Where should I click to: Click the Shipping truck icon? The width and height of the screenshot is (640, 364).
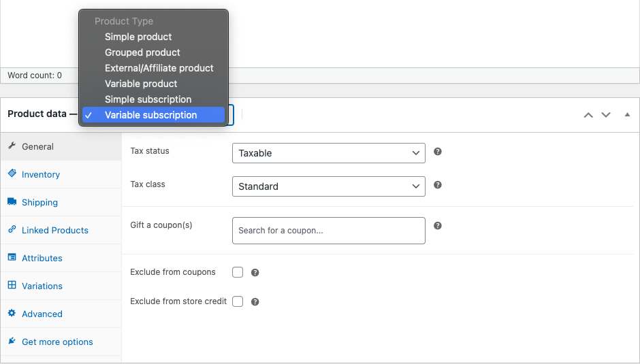(12, 202)
